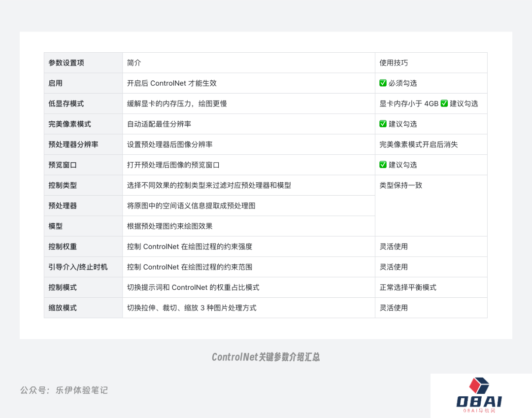The width and height of the screenshot is (532, 418).
Task: Select text 自动适配最佳分辨率
Action: [159, 124]
